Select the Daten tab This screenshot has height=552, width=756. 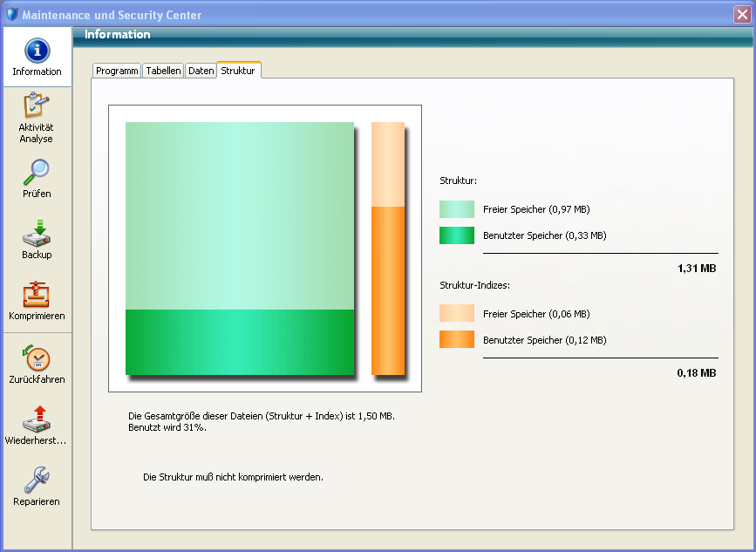pos(201,71)
